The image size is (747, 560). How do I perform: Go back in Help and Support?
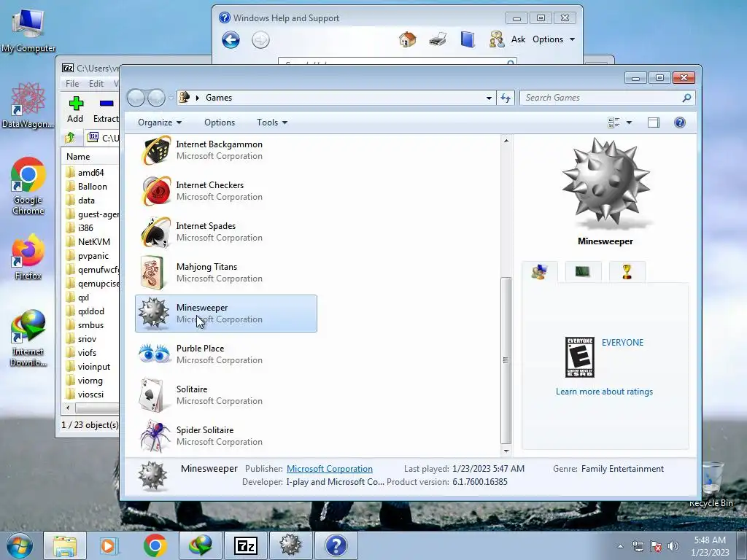pos(231,40)
